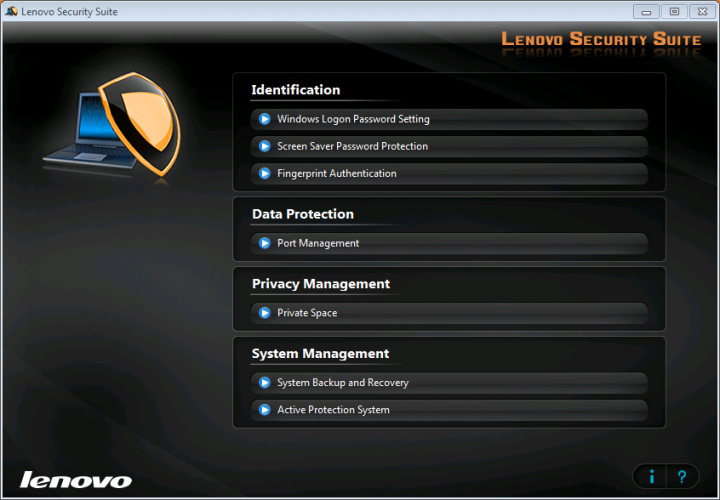Close the Lenovo Security Suite window
720x500 pixels.
click(702, 12)
